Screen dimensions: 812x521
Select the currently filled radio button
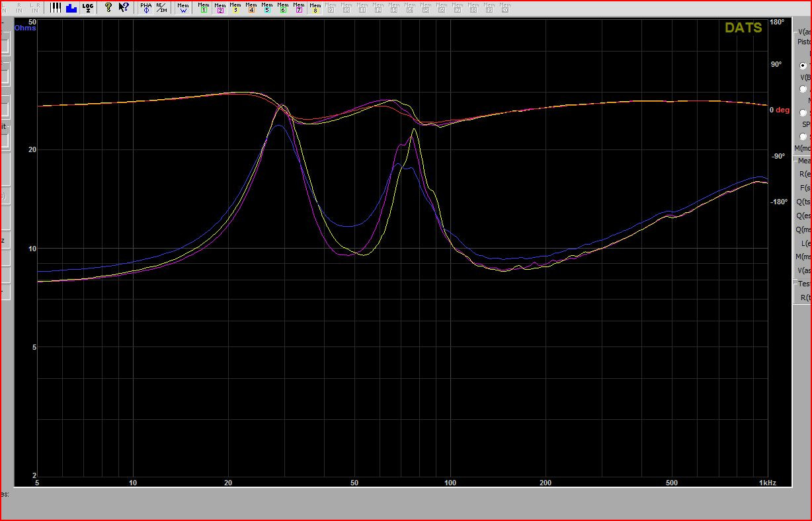click(803, 65)
